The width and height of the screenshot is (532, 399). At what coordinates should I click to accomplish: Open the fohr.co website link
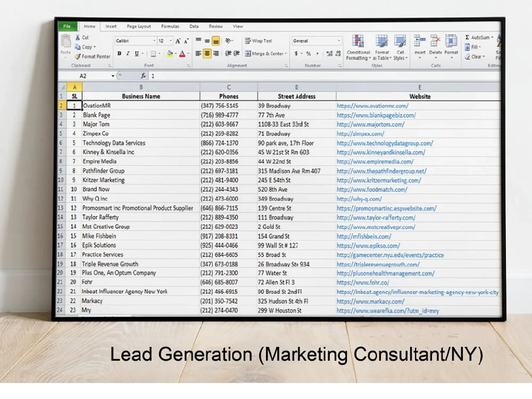[x=363, y=282]
